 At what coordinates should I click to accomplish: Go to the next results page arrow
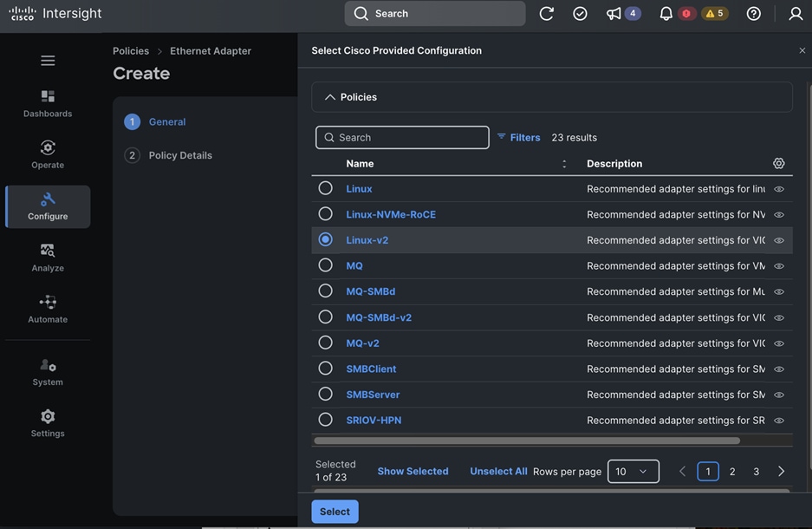point(781,472)
